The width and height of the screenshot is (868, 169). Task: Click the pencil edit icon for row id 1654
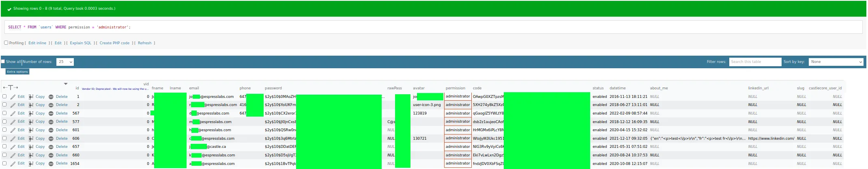[x=13, y=163]
